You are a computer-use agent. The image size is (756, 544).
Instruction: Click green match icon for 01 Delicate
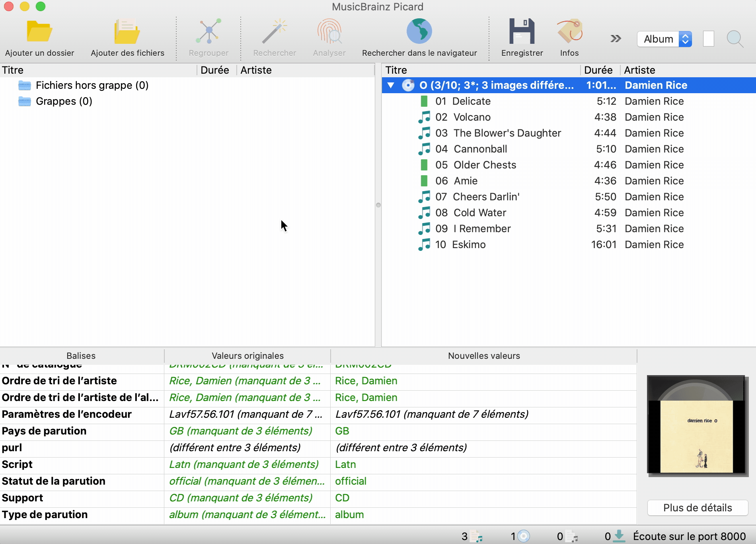424,101
